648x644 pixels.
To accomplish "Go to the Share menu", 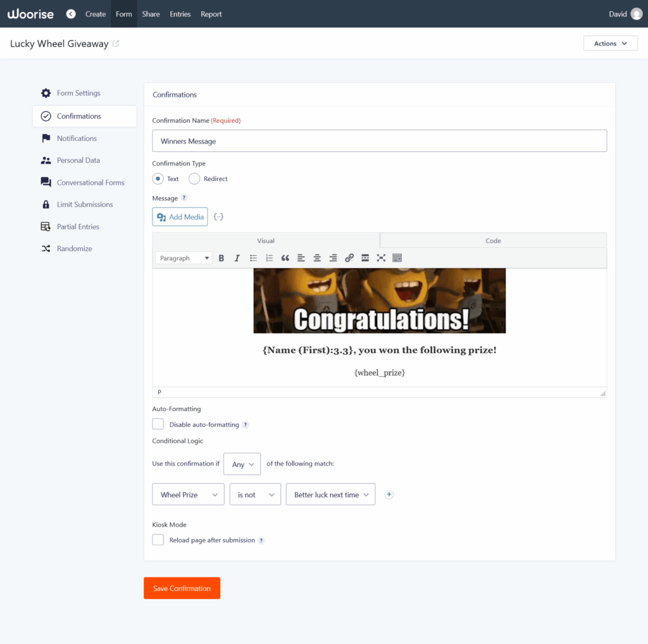I will [151, 14].
